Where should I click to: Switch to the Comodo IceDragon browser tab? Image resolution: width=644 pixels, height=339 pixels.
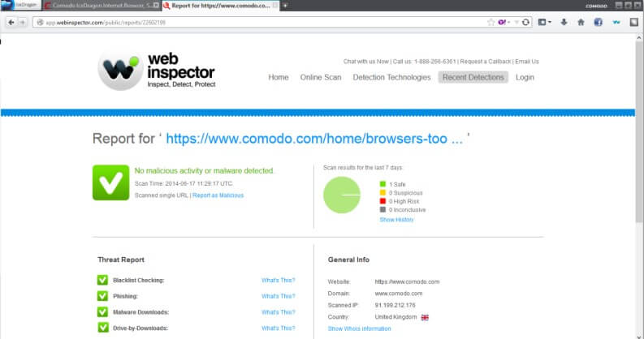click(x=102, y=6)
